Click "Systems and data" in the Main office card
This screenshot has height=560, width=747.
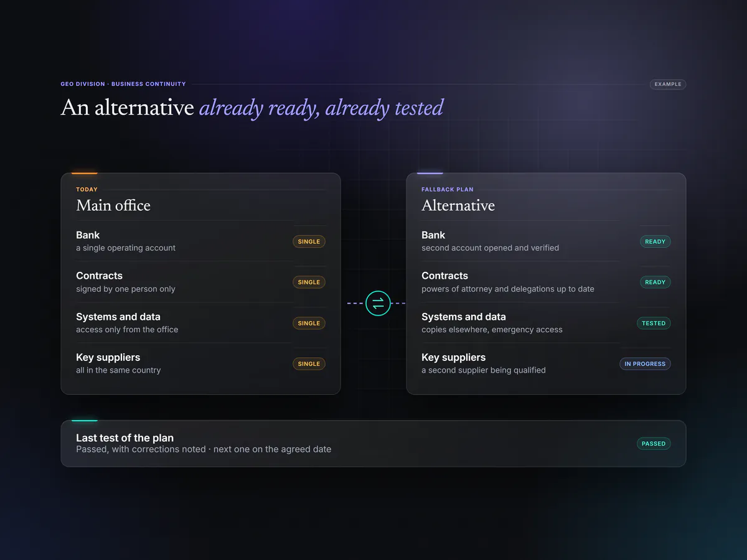pyautogui.click(x=118, y=317)
